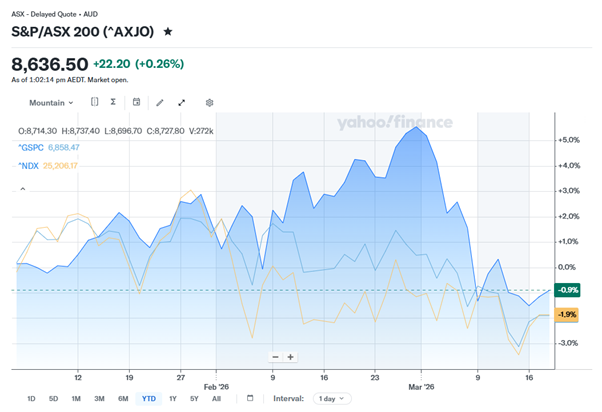
Task: Add ^AXJO to watchlist with star icon
Action: (x=168, y=31)
